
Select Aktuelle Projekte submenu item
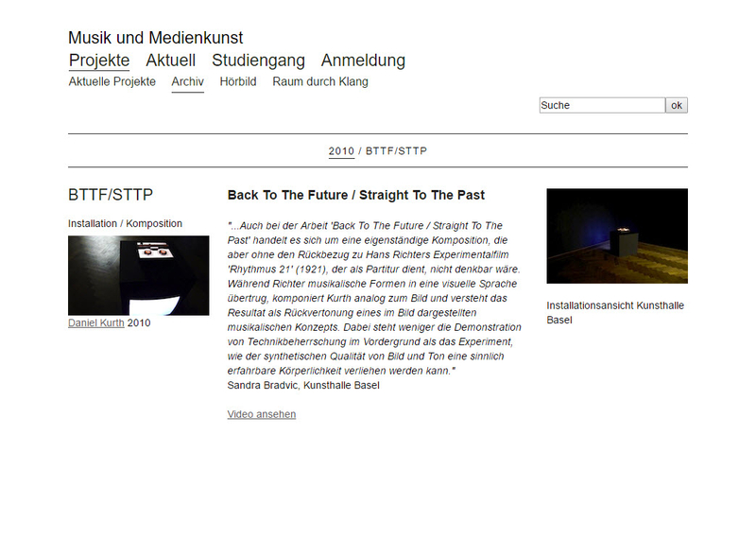(x=112, y=81)
